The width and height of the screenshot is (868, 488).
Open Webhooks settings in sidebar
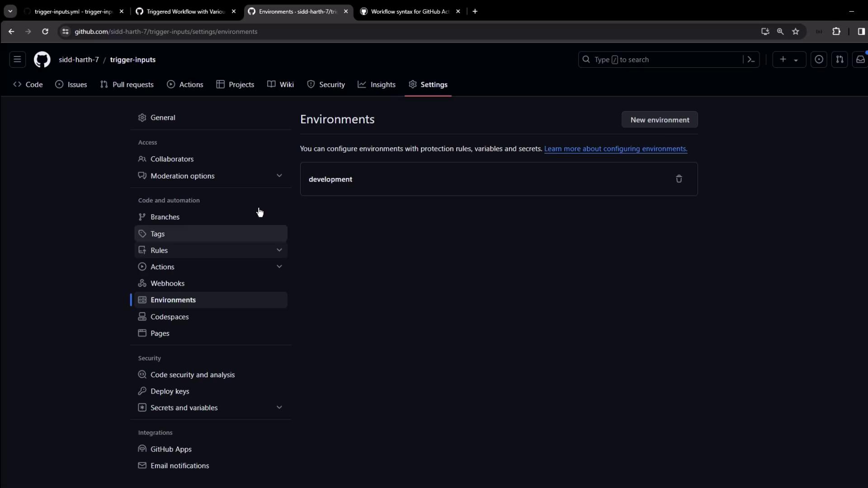(167, 283)
